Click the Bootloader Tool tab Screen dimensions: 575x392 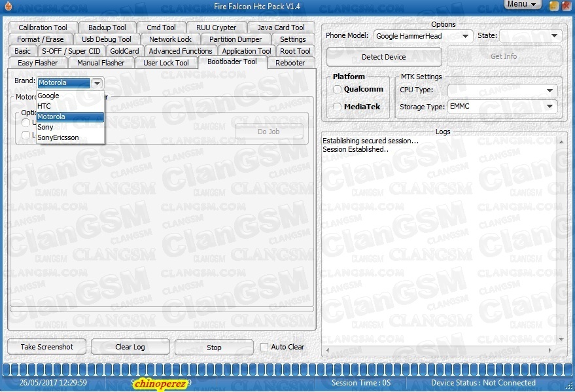[x=232, y=62]
